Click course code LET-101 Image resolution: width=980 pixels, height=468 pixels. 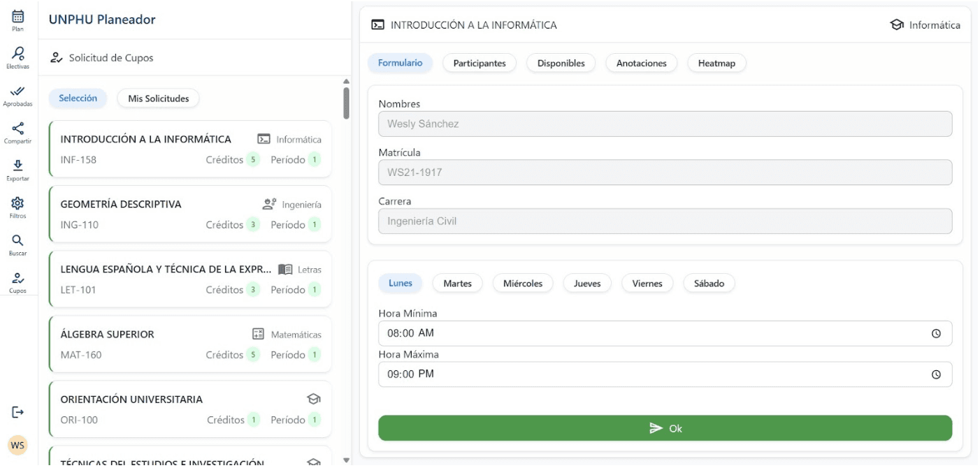click(78, 290)
